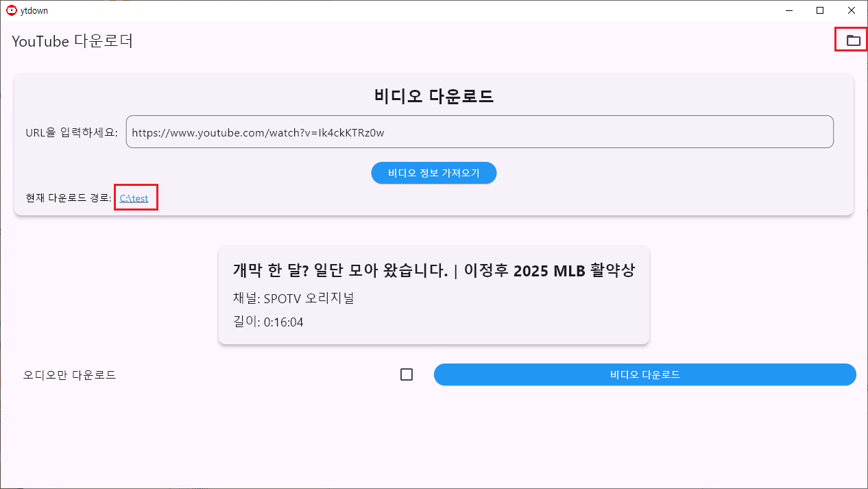Focus the YouTube URL input field

(x=479, y=132)
